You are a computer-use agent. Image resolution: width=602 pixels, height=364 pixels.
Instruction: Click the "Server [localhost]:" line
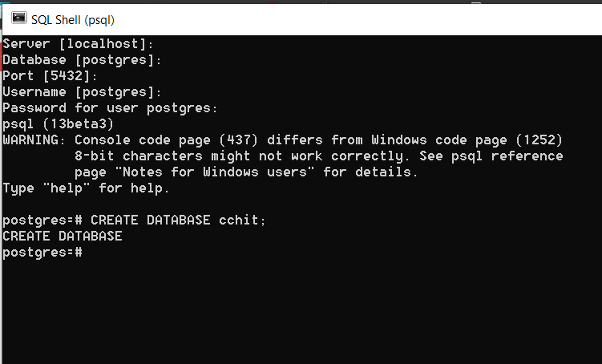78,44
